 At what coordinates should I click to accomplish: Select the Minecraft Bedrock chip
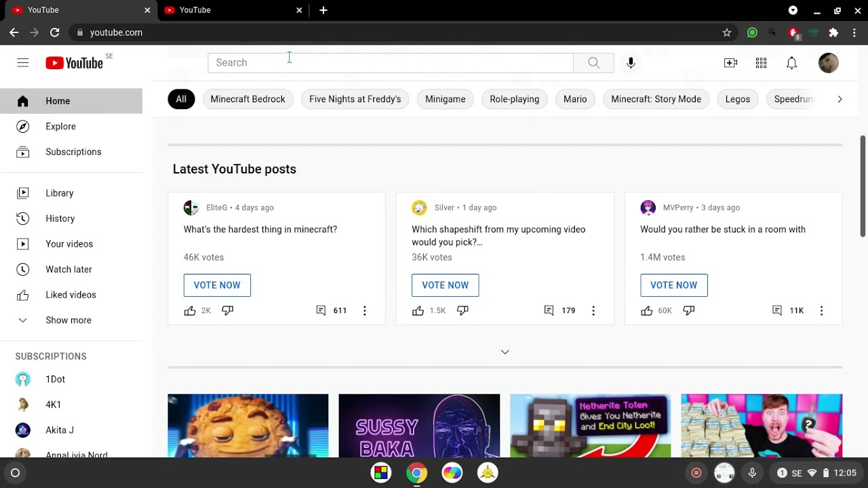coord(248,99)
